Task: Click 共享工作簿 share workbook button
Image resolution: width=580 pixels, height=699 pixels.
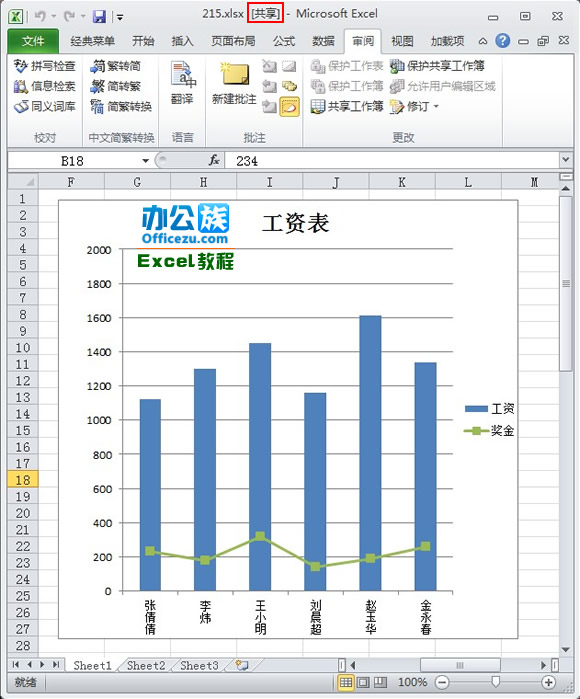Action: 347,107
